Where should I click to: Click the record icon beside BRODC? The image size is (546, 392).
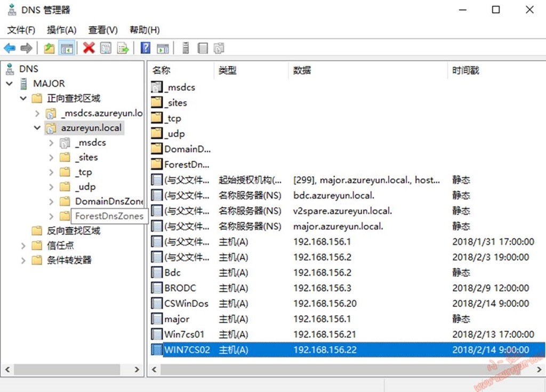(157, 288)
